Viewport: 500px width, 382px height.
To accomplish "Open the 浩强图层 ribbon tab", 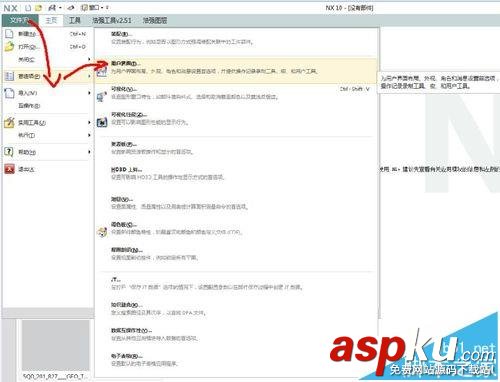I will (155, 20).
